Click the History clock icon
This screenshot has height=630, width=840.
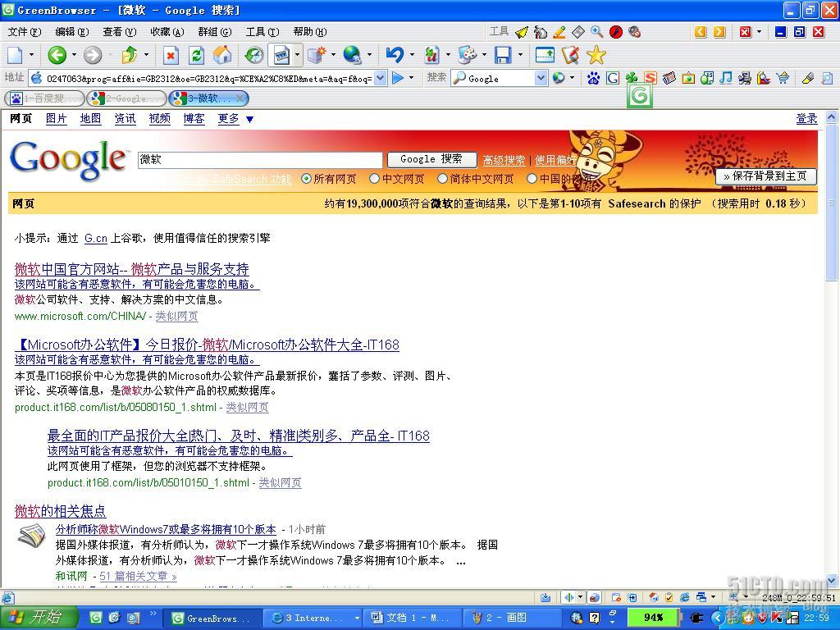tap(254, 55)
